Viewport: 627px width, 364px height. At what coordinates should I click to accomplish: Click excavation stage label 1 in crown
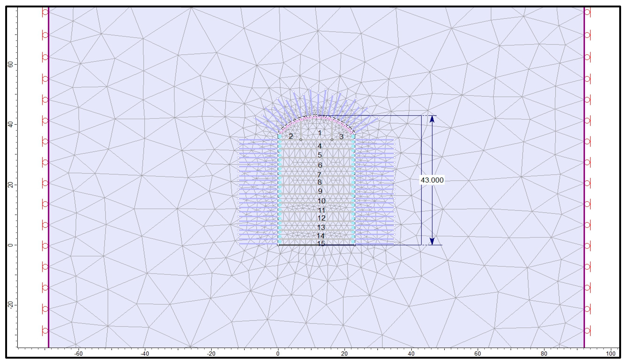click(x=319, y=133)
